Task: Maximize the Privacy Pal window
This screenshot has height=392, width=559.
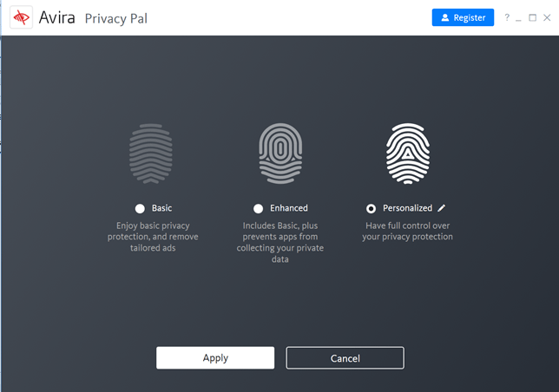Action: coord(532,17)
